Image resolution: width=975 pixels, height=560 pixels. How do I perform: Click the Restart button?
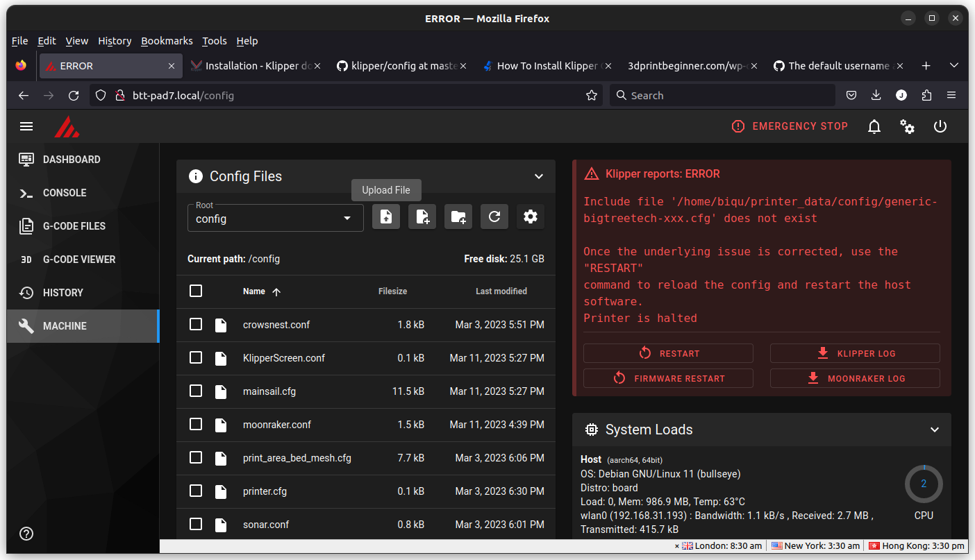click(668, 353)
